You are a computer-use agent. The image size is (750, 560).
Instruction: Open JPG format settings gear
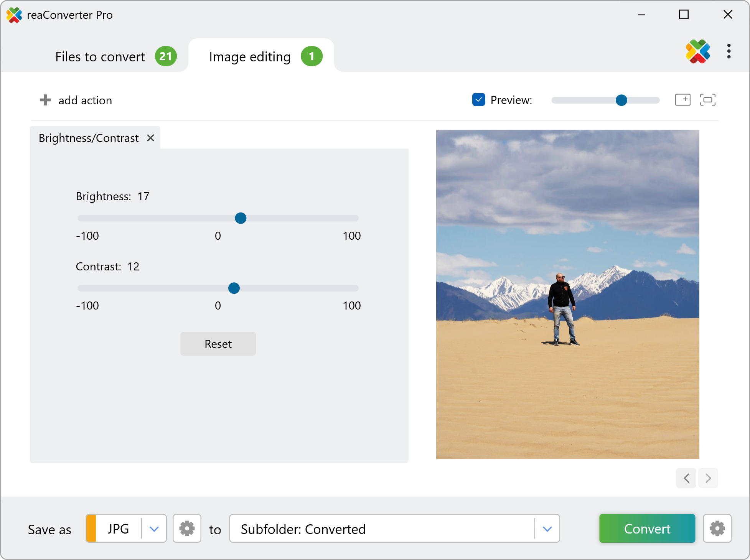tap(187, 529)
